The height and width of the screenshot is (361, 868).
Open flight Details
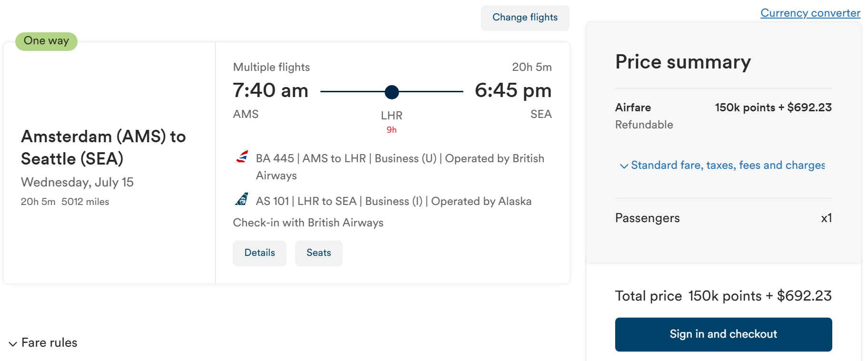click(x=259, y=253)
